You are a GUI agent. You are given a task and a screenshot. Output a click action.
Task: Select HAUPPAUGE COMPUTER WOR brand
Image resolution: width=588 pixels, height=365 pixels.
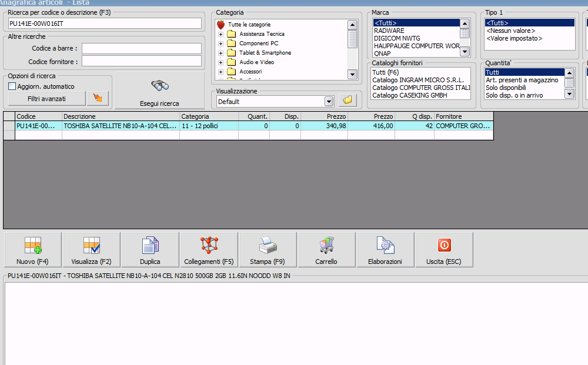[x=416, y=46]
